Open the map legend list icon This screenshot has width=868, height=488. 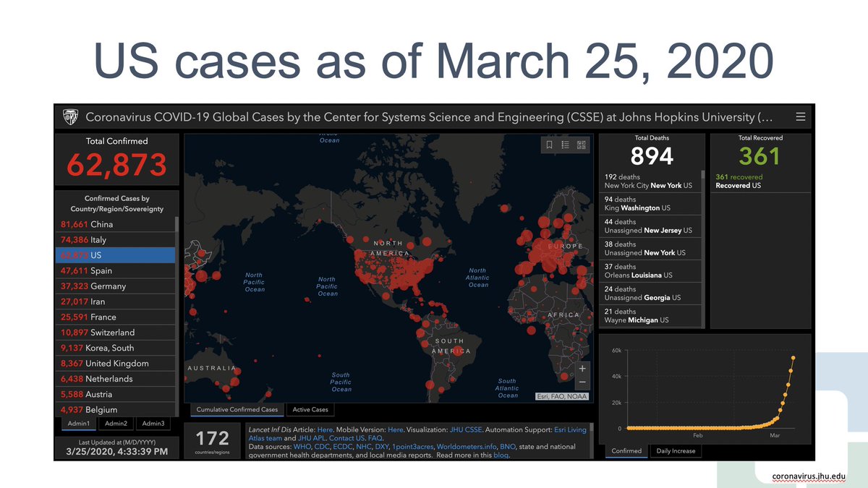[566, 145]
